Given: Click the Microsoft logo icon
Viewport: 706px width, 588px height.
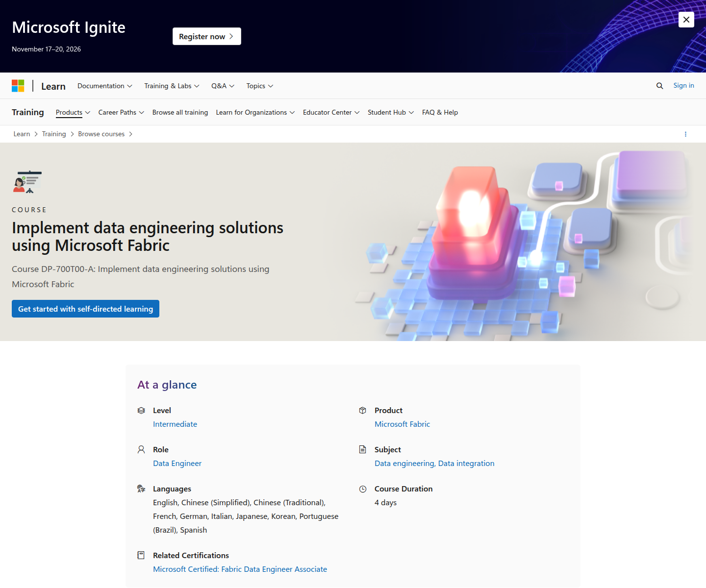Looking at the screenshot, I should tap(18, 86).
